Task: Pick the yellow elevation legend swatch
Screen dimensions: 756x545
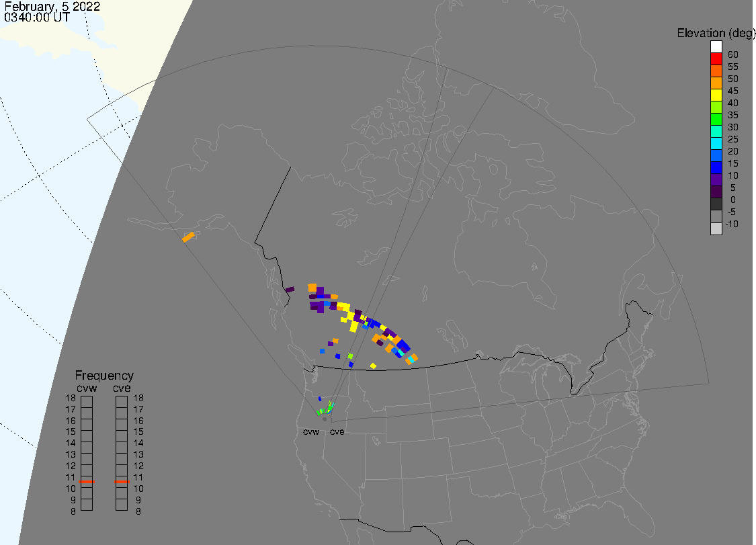Action: coord(716,95)
